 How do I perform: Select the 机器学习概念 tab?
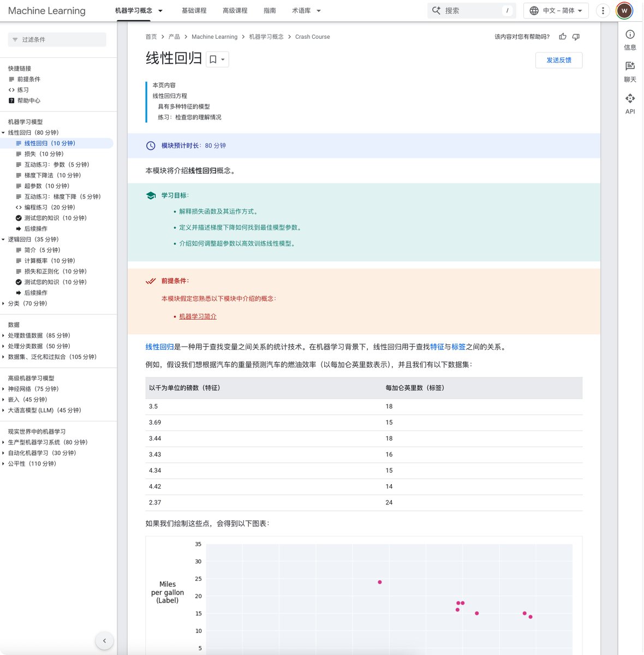134,10
